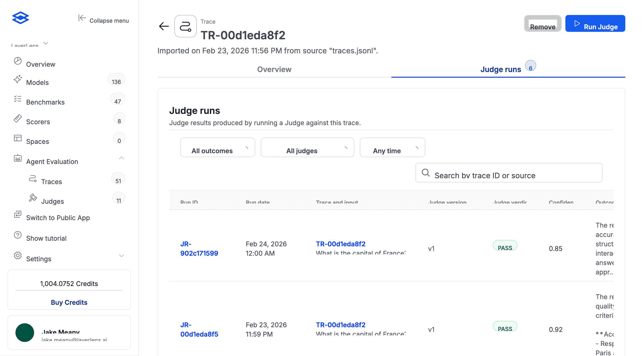Image resolution: width=644 pixels, height=356 pixels.
Task: Expand the Settings section chevron
Action: click(121, 256)
